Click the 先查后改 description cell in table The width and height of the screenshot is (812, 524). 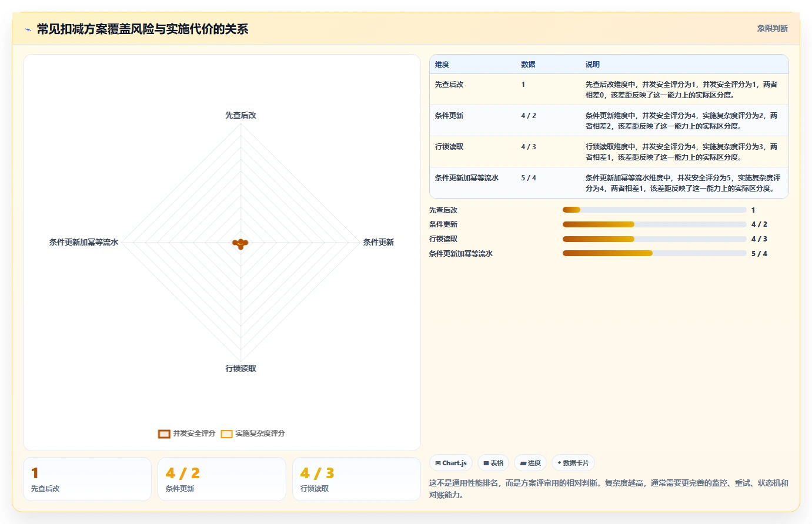pos(681,90)
